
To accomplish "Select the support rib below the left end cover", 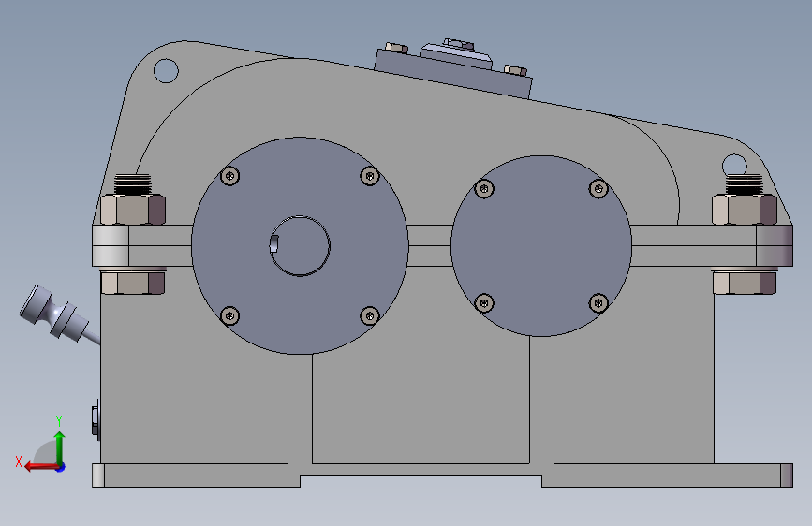I will pos(300,409).
